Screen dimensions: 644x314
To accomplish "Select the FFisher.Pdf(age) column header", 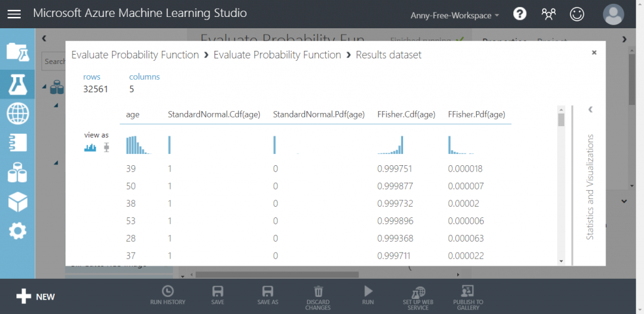I will click(477, 115).
